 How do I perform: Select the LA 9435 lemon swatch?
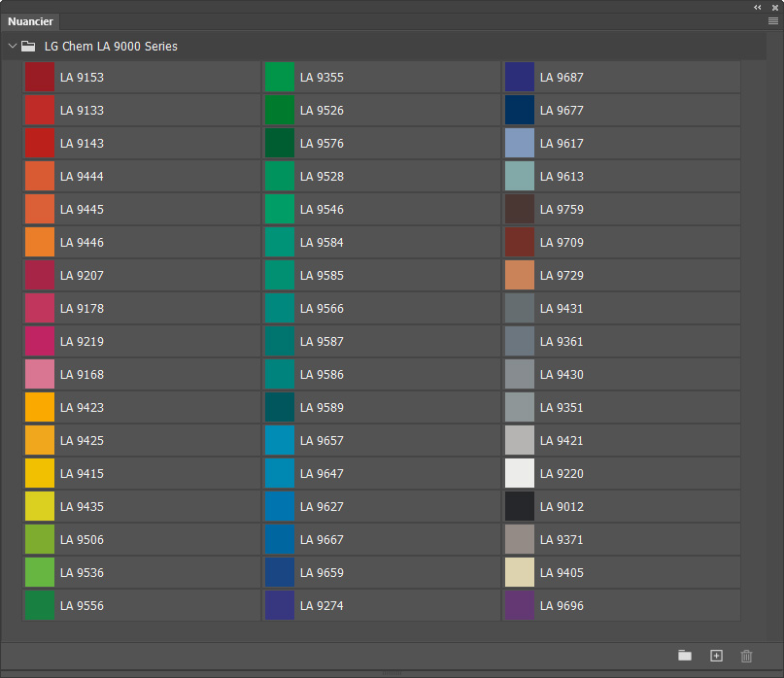tap(40, 506)
